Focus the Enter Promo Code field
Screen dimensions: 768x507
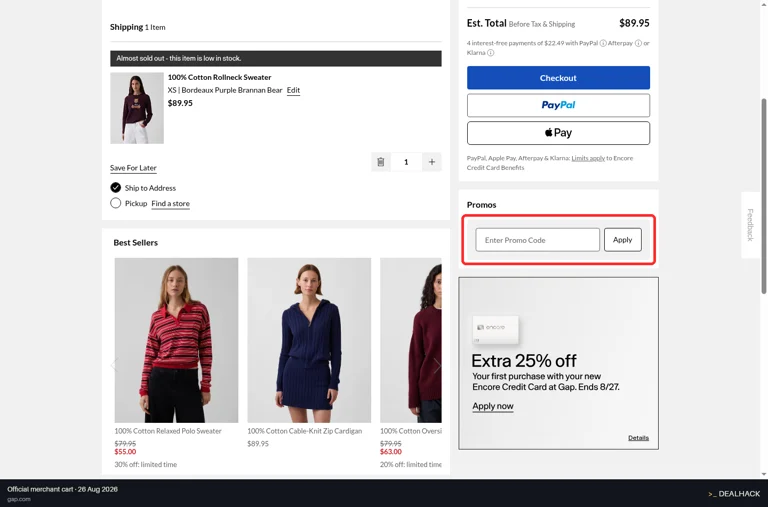[537, 240]
